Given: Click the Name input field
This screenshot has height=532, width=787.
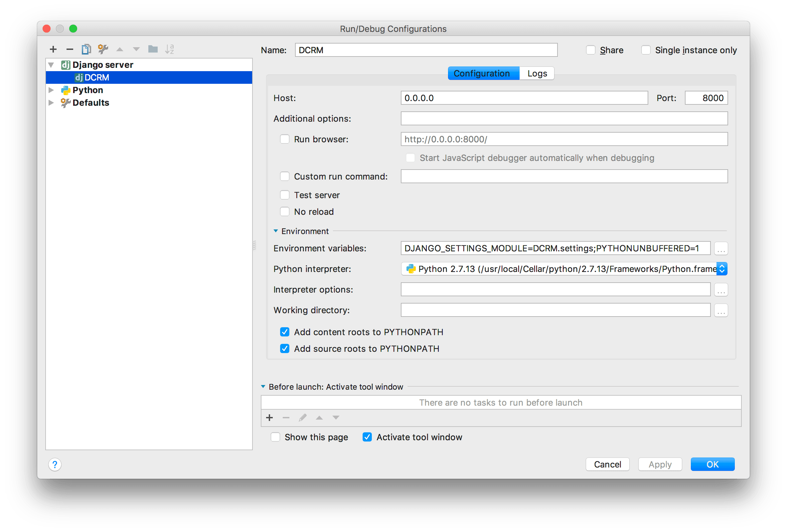Looking at the screenshot, I should click(426, 50).
